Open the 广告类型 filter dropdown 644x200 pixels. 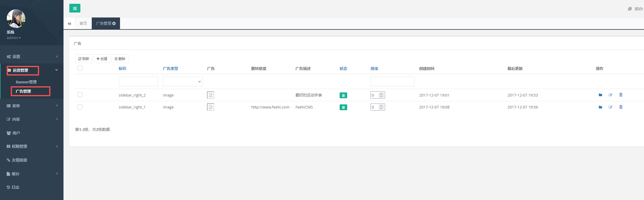182,81
